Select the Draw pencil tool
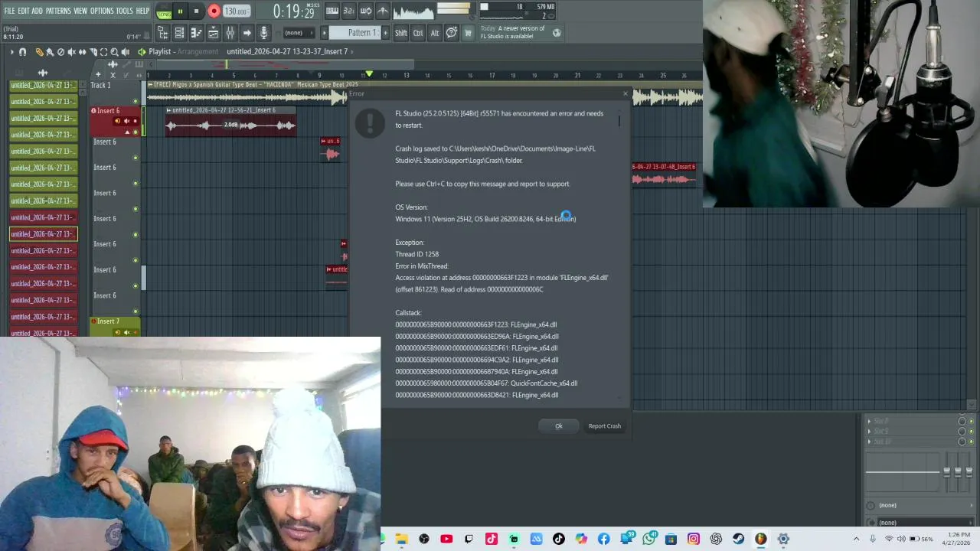 pos(40,52)
